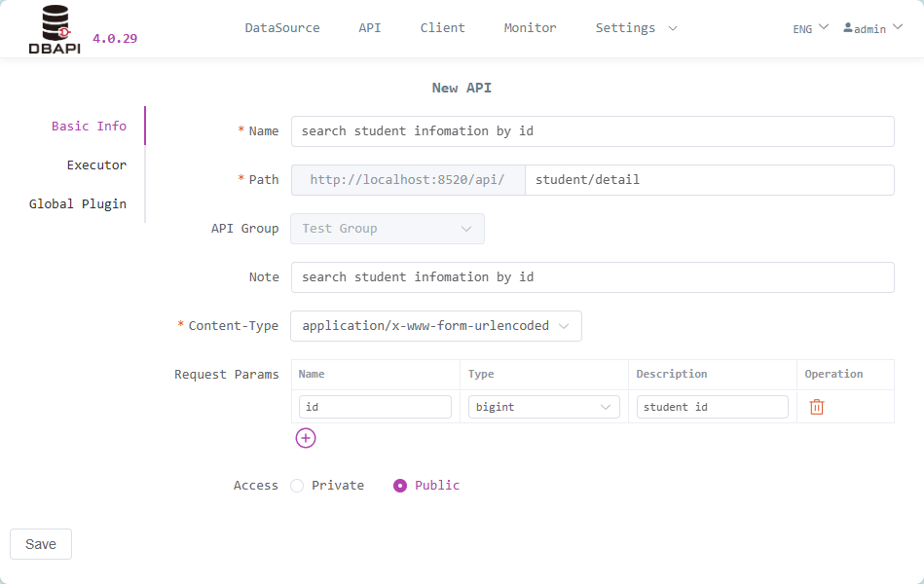Edit the path suffix student/detail
This screenshot has width=924, height=584.
[x=710, y=179]
